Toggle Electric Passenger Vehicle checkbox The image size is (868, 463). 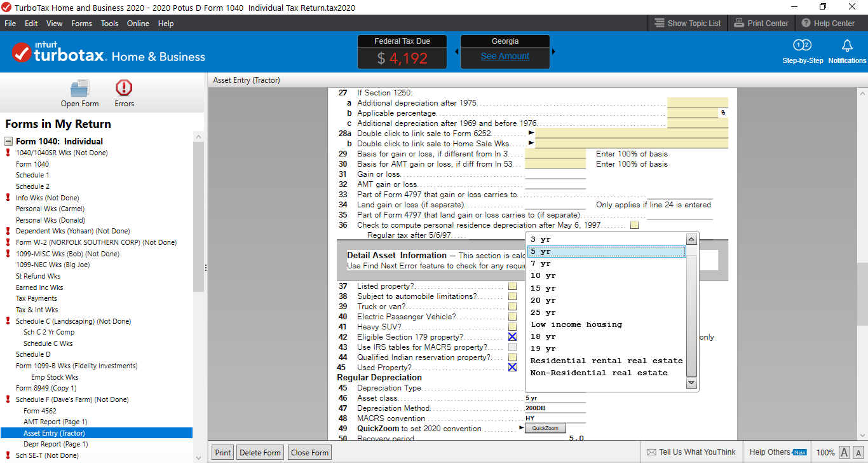(512, 317)
